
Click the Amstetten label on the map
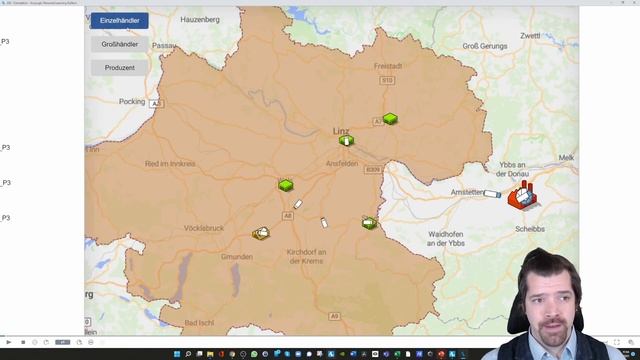click(x=467, y=192)
